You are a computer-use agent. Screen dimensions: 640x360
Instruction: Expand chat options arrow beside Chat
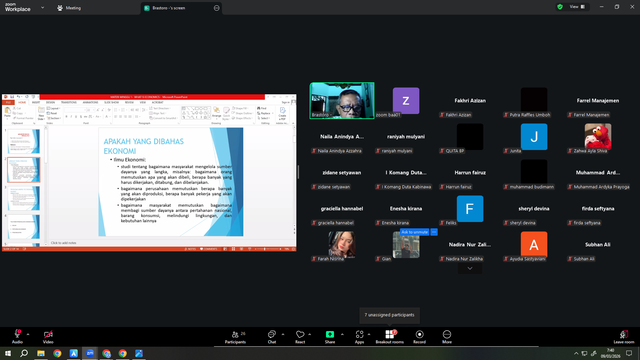283,334
